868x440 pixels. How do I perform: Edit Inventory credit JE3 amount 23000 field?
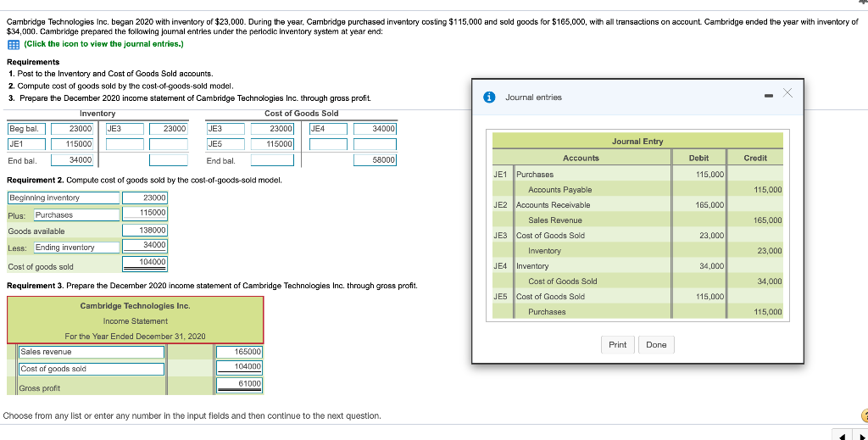coord(169,129)
